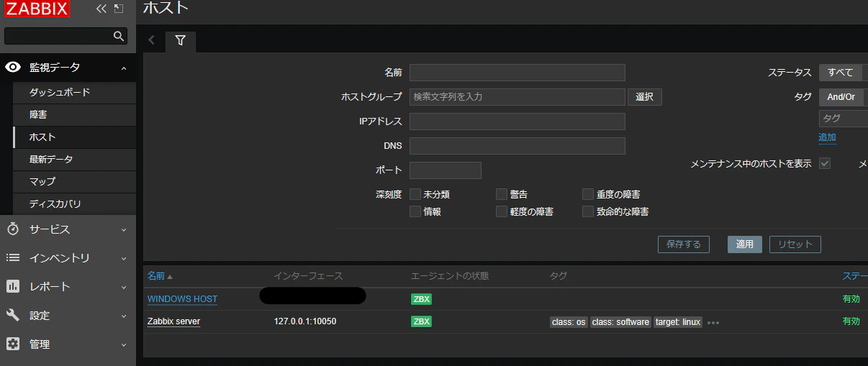Click the search magnifier icon
This screenshot has height=366, width=868.
pos(119,36)
